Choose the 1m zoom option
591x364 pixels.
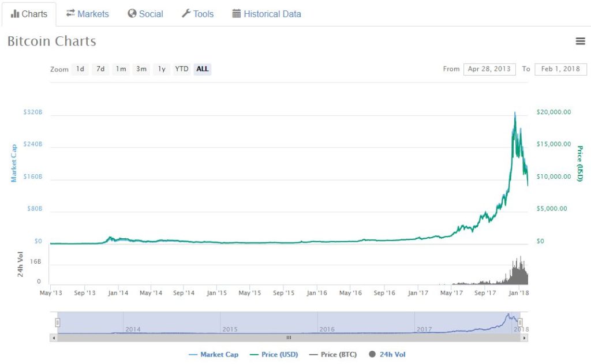point(121,69)
